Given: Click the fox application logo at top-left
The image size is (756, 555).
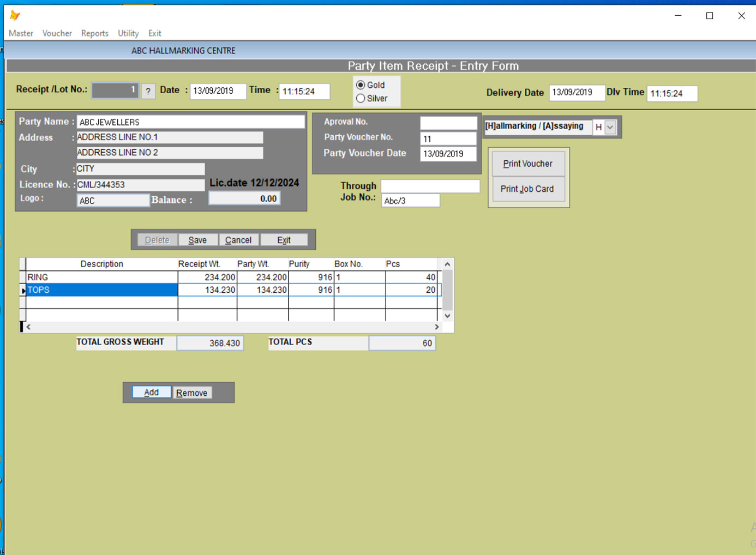Looking at the screenshot, I should [15, 16].
